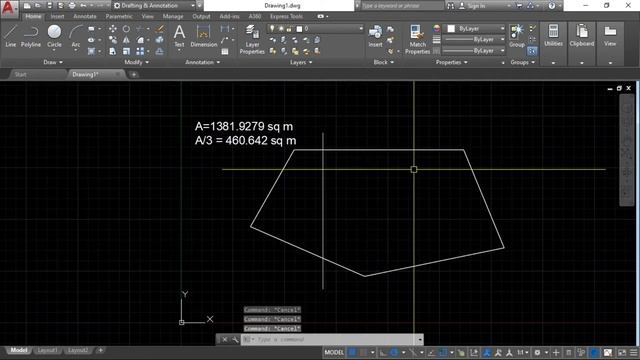Click the Stretch tool in Modify panel
This screenshot has width=640, height=360.
click(113, 51)
